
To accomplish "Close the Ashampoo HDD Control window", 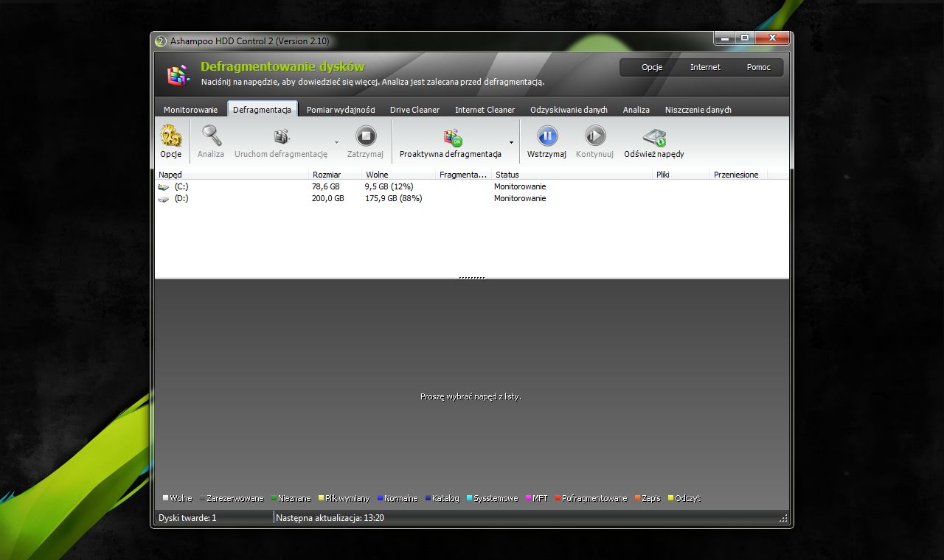I will tap(772, 38).
